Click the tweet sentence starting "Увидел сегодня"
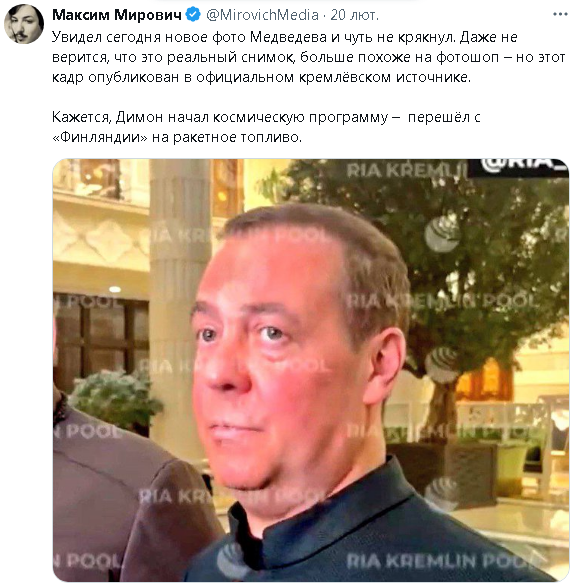The height and width of the screenshot is (586, 579). [310, 57]
